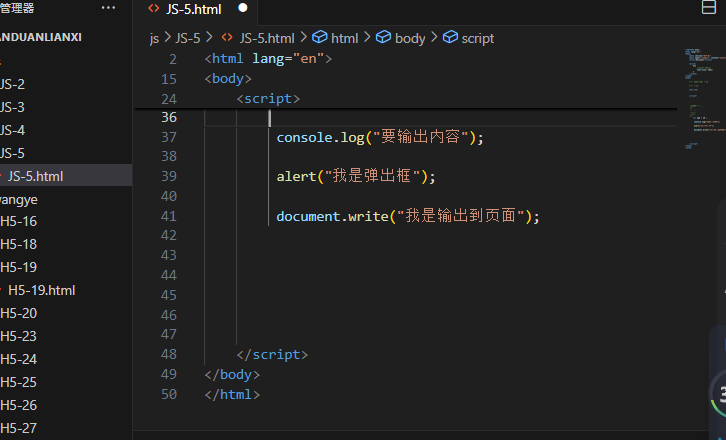726x440 pixels.
Task: Open H5-19.html from the file tree
Action: 41,290
